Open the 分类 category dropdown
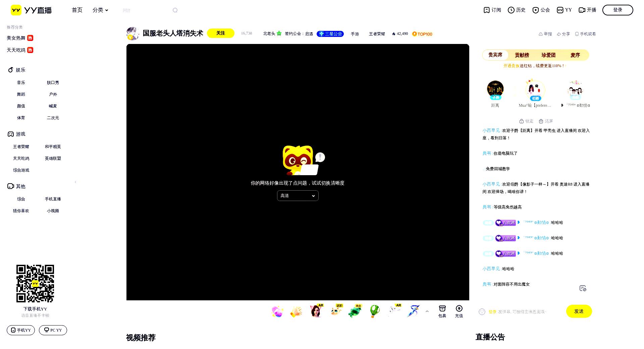The image size is (644, 349). click(x=100, y=10)
